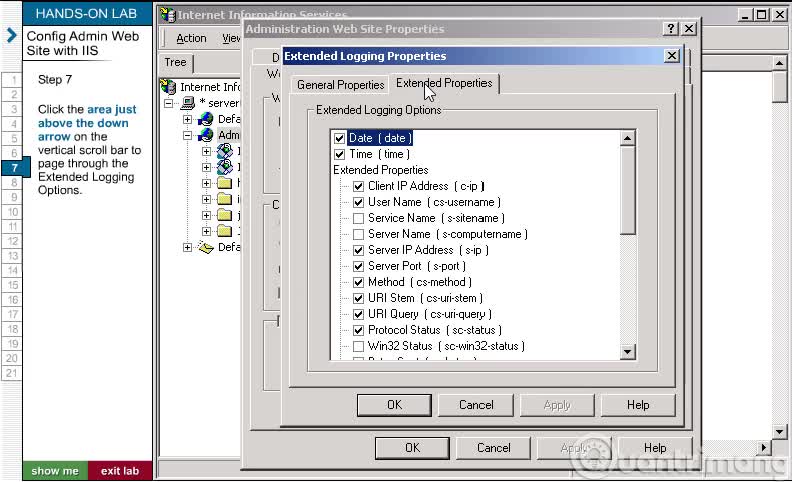Jump to lab step 1

(x=14, y=80)
